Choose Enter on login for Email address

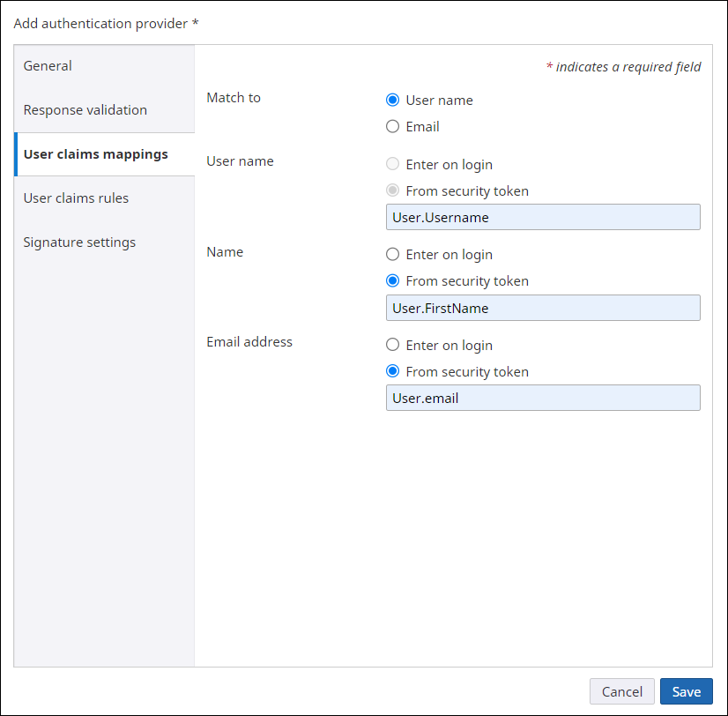click(392, 345)
